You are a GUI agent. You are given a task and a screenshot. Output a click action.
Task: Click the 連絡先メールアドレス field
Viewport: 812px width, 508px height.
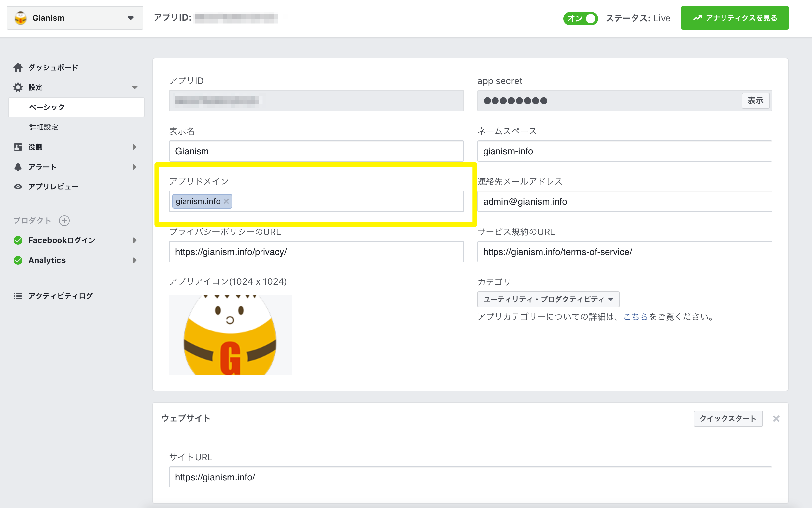pos(624,201)
